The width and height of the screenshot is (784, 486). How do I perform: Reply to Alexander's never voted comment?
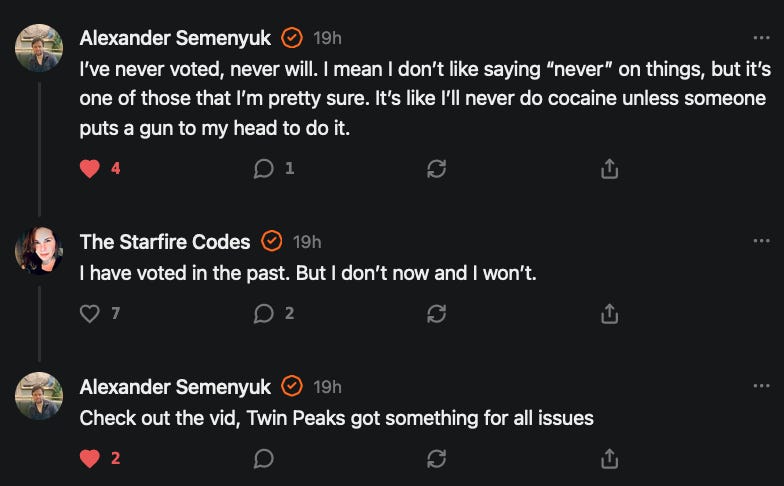click(264, 169)
